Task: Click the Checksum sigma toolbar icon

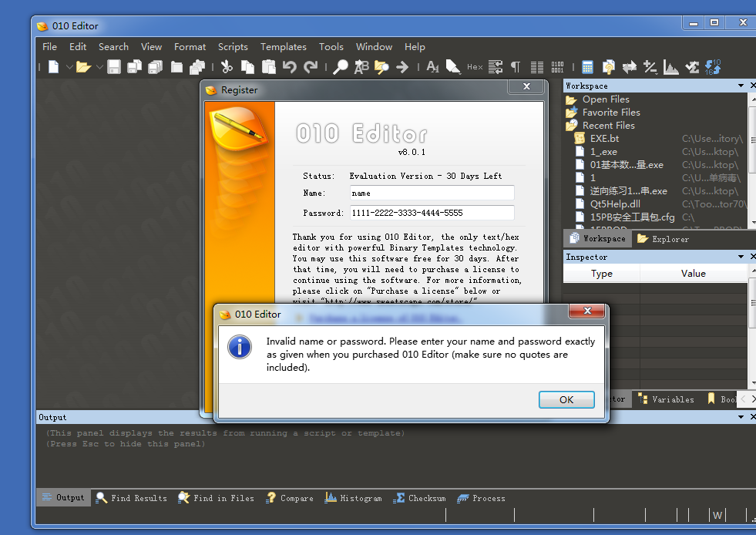Action: coord(692,67)
